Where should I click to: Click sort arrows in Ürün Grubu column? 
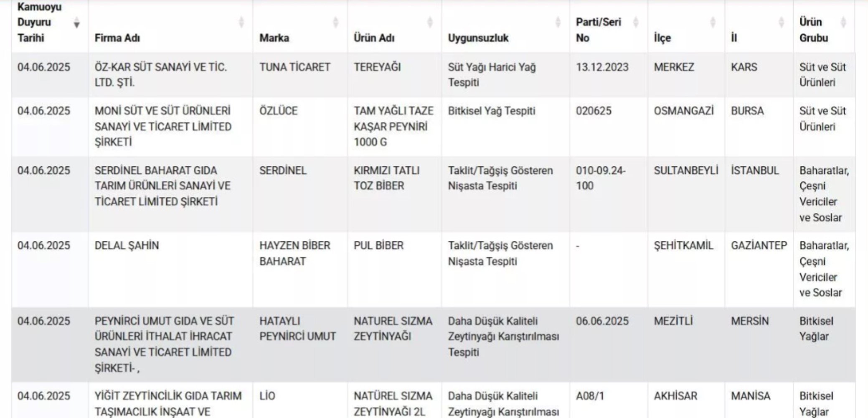pyautogui.click(x=843, y=23)
